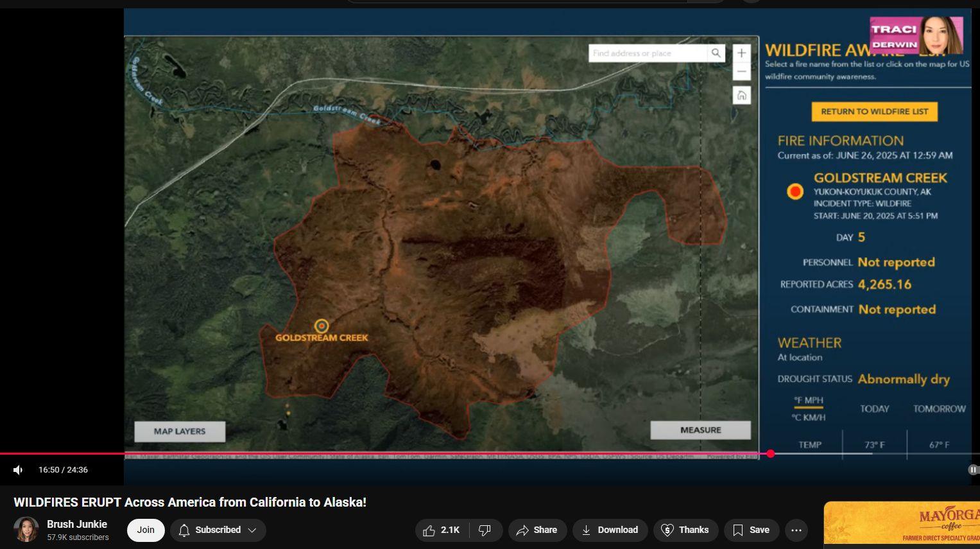This screenshot has width=980, height=549.
Task: Join the Brush Junkie channel membership
Action: (x=146, y=530)
